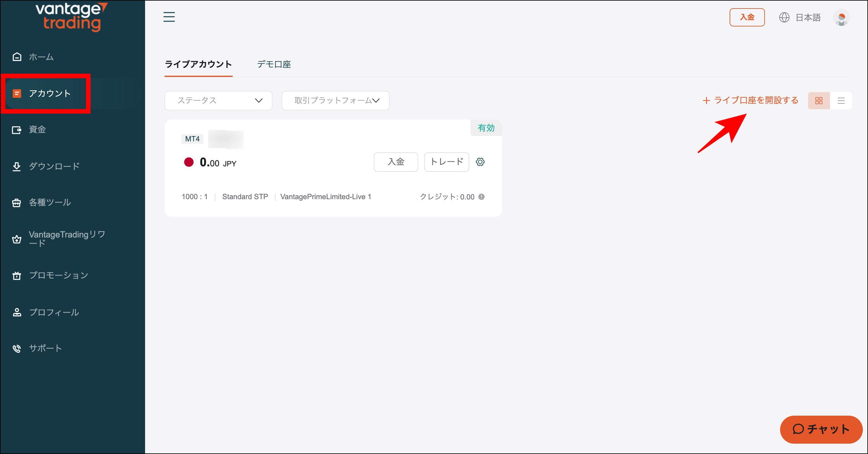Click the support/サポート icon in sidebar
Screen dimensions: 868x454
(x=17, y=348)
